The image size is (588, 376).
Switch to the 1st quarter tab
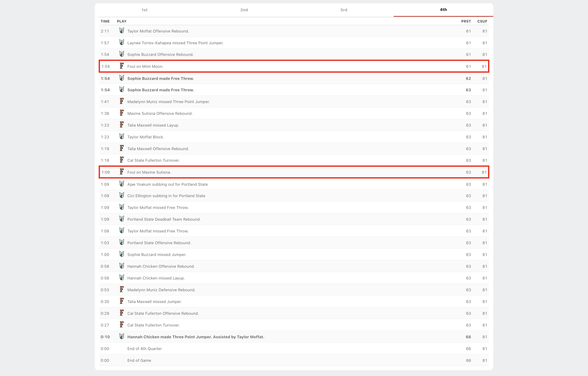(144, 10)
